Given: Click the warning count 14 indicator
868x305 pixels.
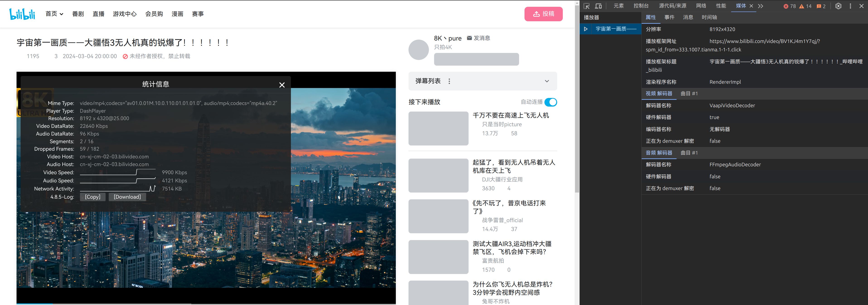Looking at the screenshot, I should point(805,6).
